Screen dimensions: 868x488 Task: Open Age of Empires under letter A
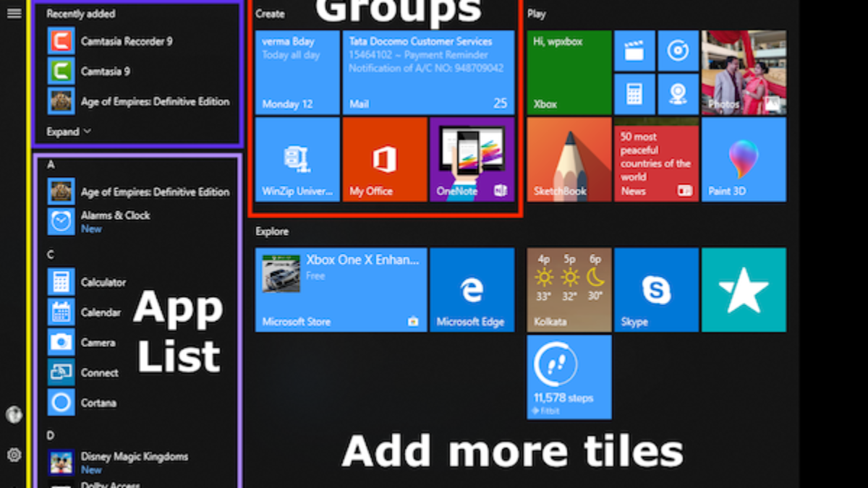tap(139, 192)
